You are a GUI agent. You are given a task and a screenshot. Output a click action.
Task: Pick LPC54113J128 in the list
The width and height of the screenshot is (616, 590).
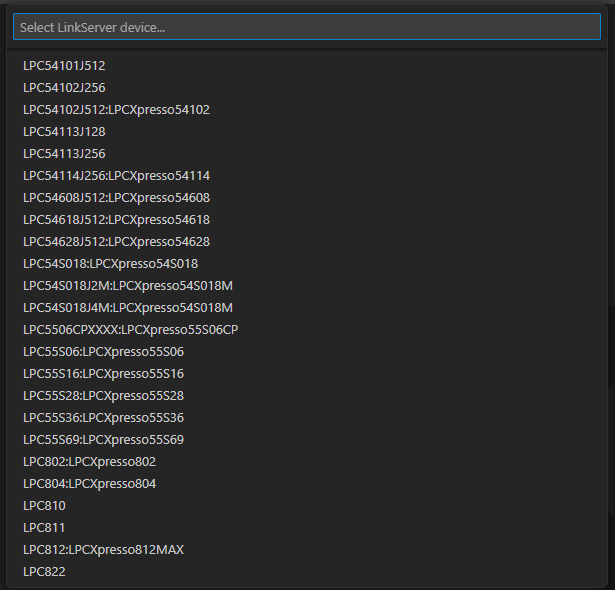pos(65,132)
